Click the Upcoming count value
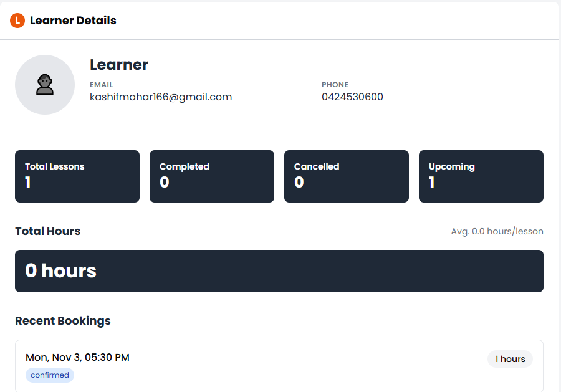This screenshot has height=392, width=561. [432, 183]
